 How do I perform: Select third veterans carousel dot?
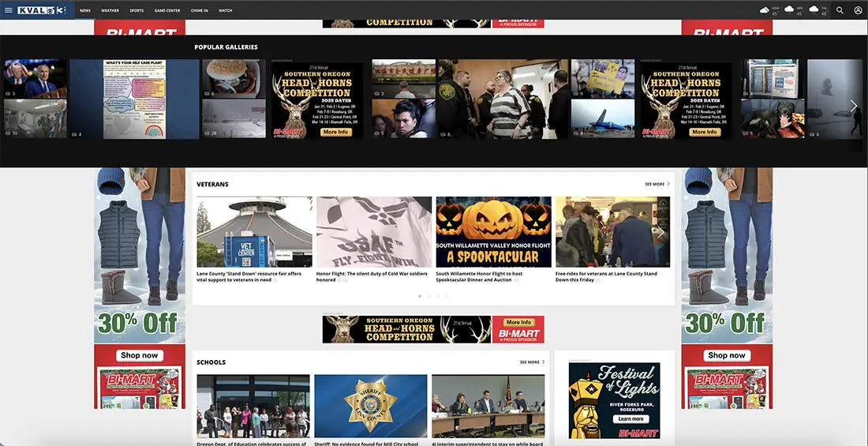438,296
